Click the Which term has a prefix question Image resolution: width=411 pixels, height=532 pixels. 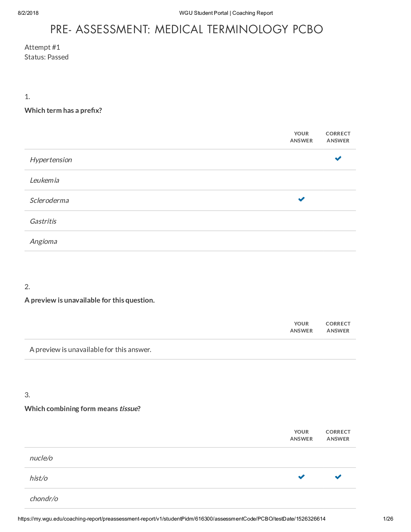[63, 110]
